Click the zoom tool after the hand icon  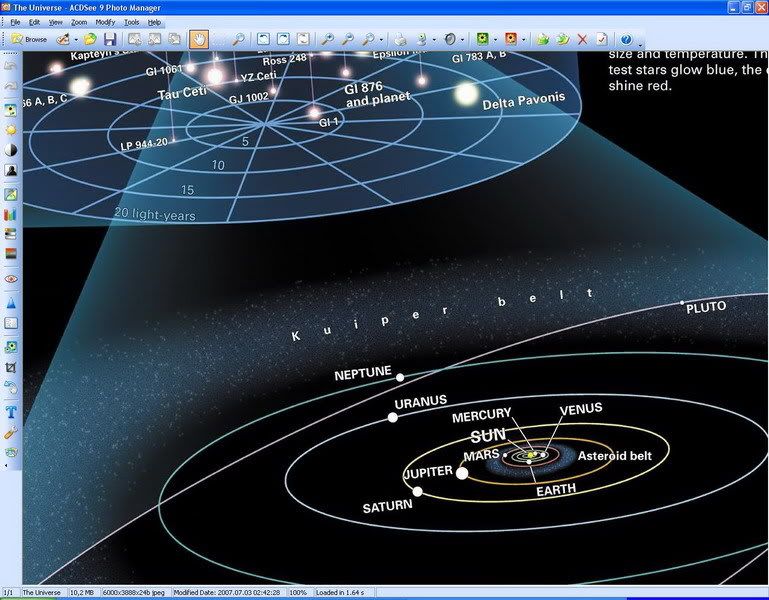238,39
